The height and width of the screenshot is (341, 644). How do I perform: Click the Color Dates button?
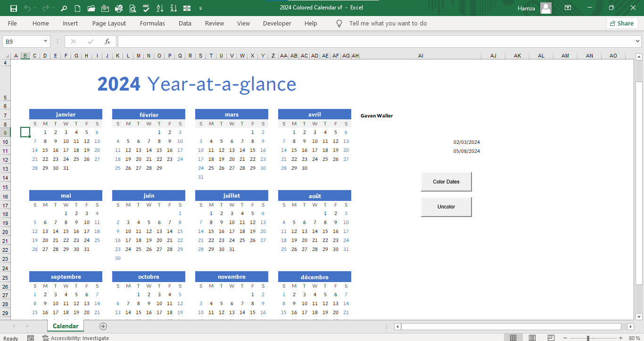[446, 182]
